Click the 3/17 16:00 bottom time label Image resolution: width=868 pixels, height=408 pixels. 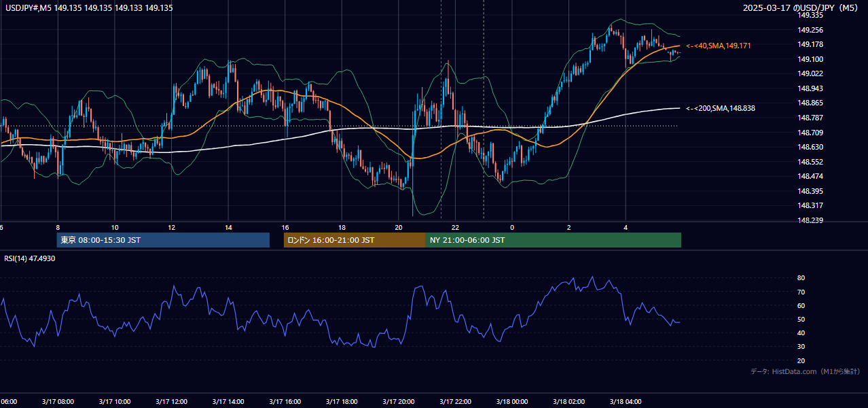[x=285, y=402]
